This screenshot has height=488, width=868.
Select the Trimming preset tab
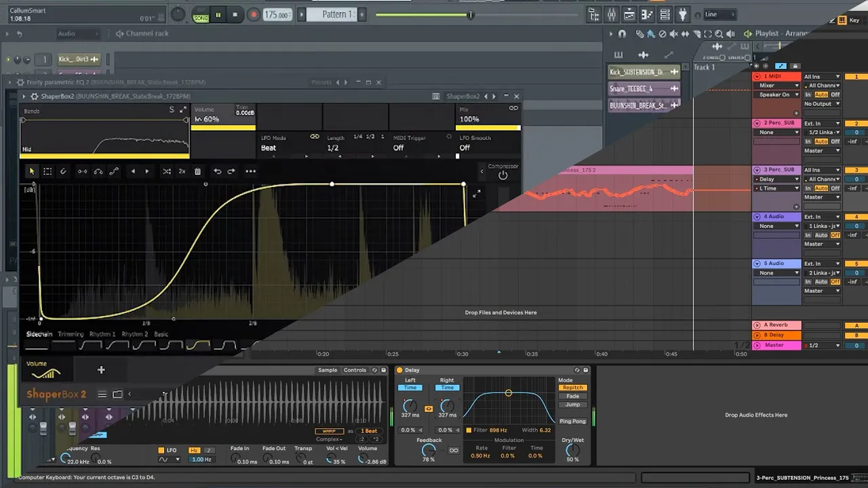point(71,334)
